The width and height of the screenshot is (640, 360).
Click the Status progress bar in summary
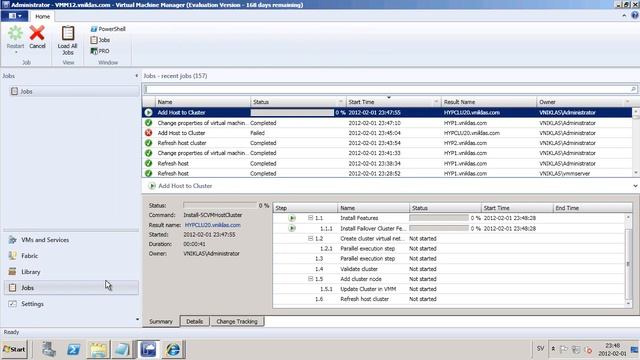coord(220,205)
